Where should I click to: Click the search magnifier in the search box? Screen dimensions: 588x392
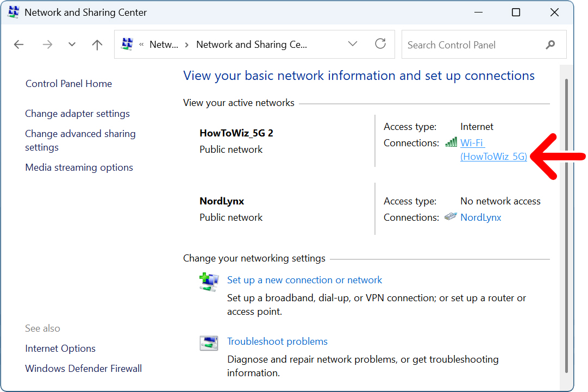(x=551, y=44)
